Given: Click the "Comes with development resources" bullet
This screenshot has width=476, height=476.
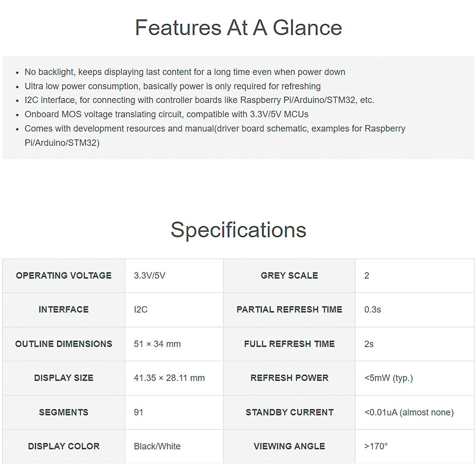Looking at the screenshot, I should [x=215, y=129].
